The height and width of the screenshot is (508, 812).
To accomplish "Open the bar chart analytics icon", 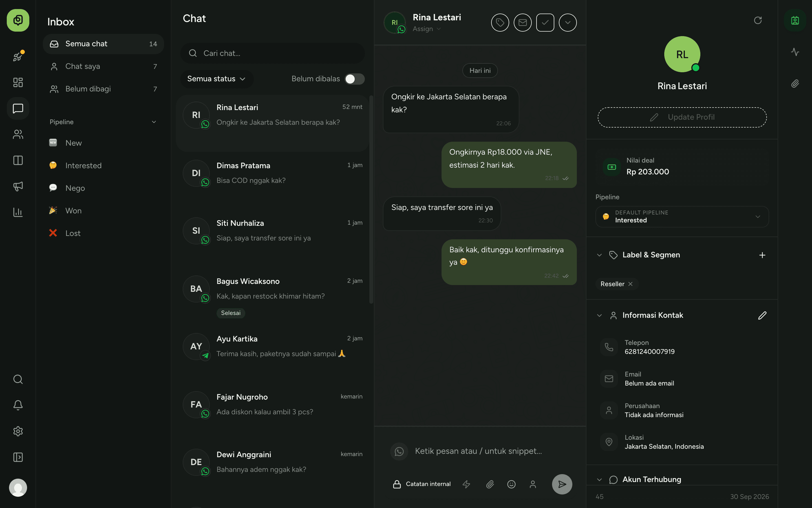I will click(18, 212).
